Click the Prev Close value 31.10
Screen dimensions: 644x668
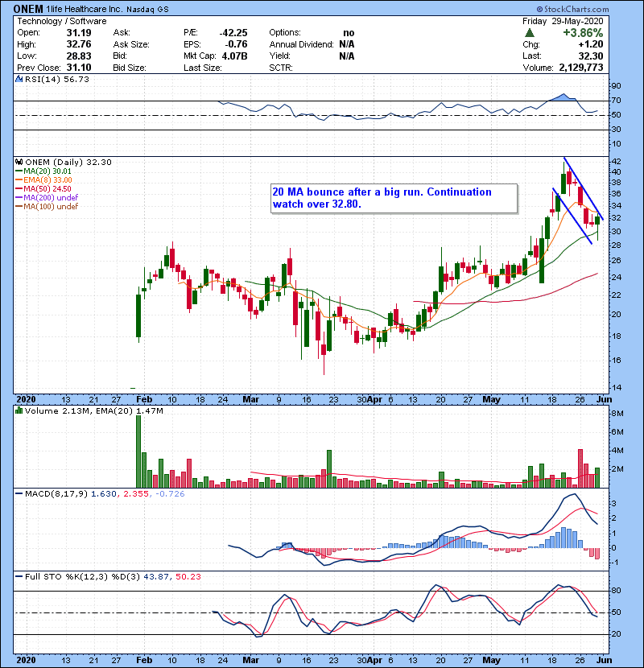pos(79,68)
